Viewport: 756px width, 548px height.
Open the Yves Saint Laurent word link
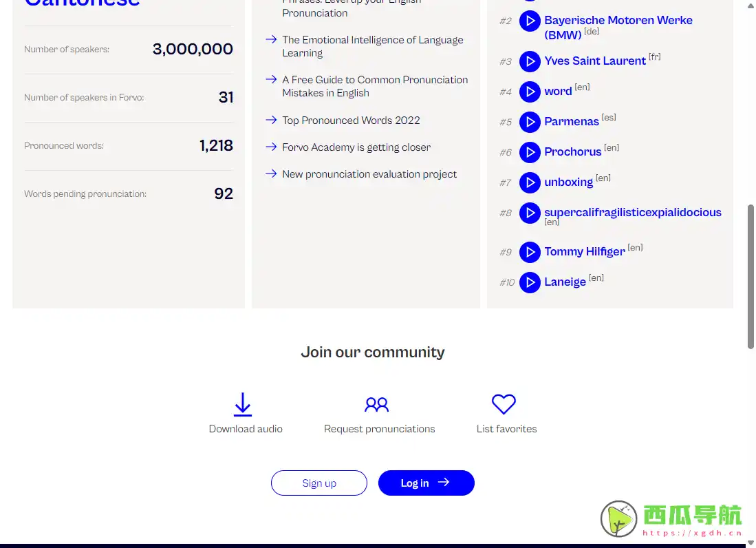pyautogui.click(x=594, y=61)
